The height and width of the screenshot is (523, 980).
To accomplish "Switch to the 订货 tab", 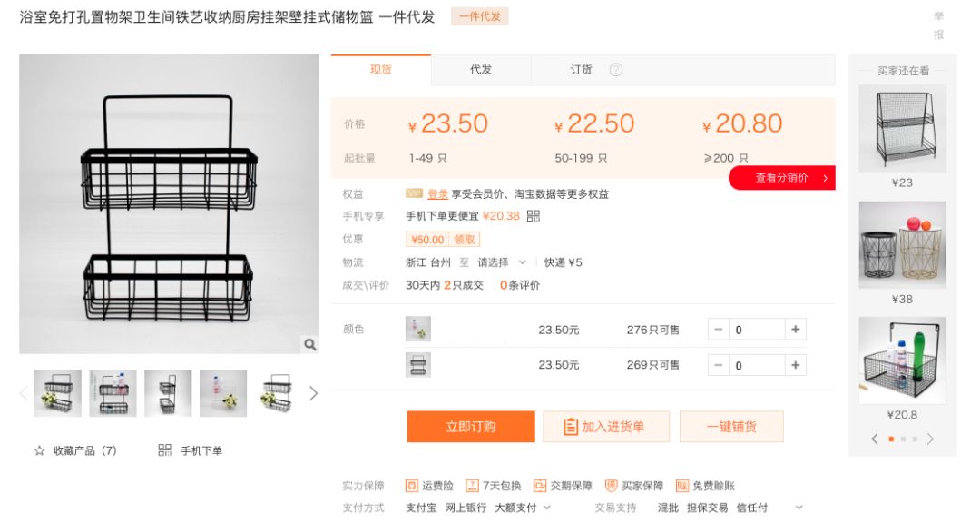I will (582, 70).
